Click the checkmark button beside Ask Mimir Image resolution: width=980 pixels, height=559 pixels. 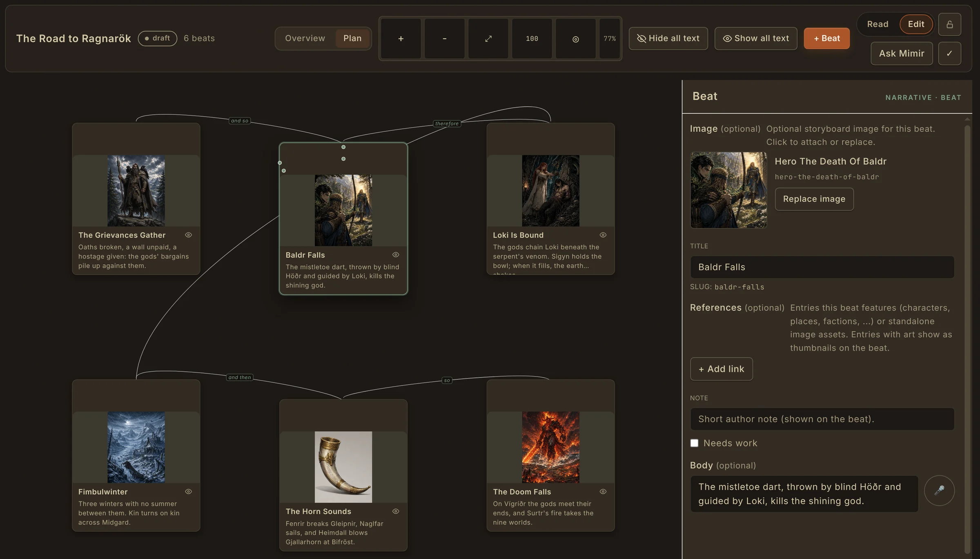coord(949,53)
